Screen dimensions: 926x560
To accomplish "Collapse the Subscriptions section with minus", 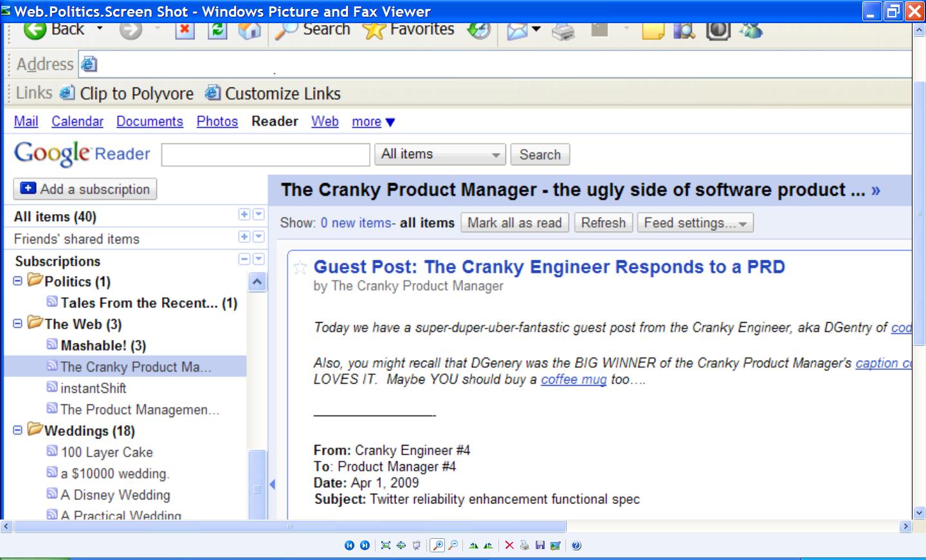I will [244, 259].
